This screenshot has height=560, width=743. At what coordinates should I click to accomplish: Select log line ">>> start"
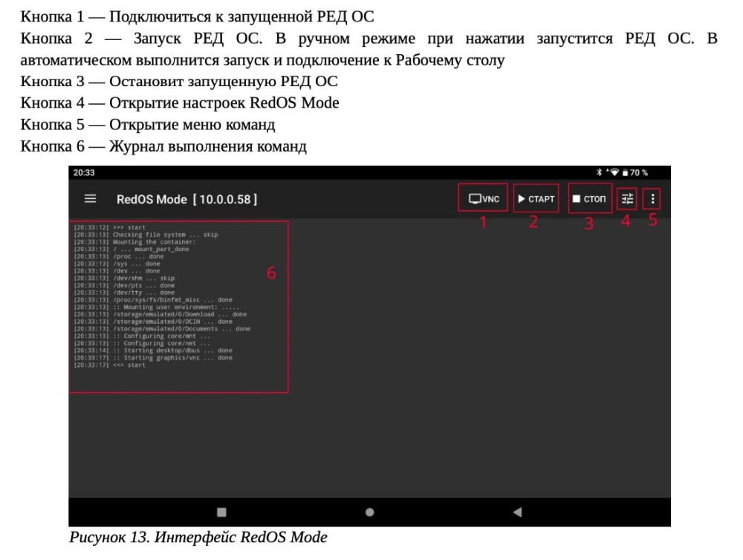point(109,227)
